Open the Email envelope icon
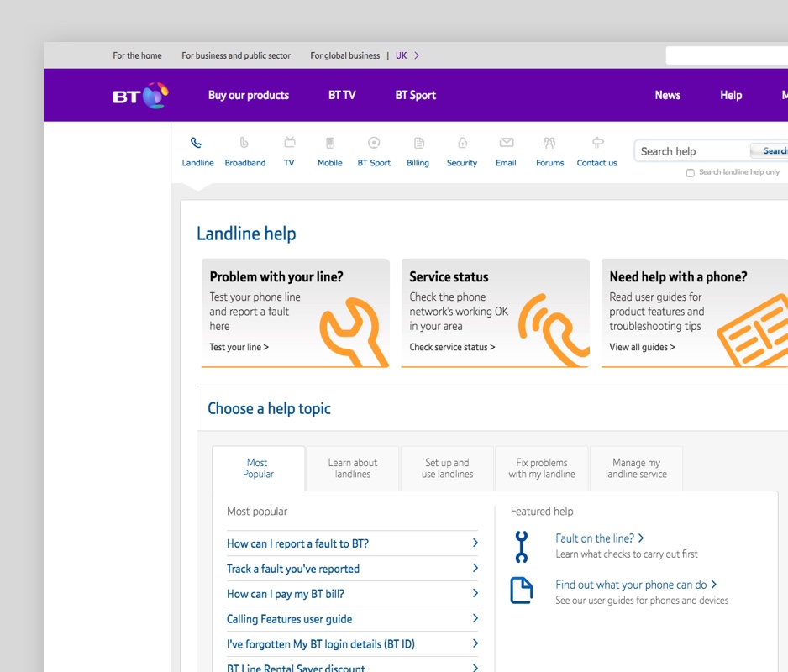This screenshot has height=672, width=788. (x=506, y=144)
